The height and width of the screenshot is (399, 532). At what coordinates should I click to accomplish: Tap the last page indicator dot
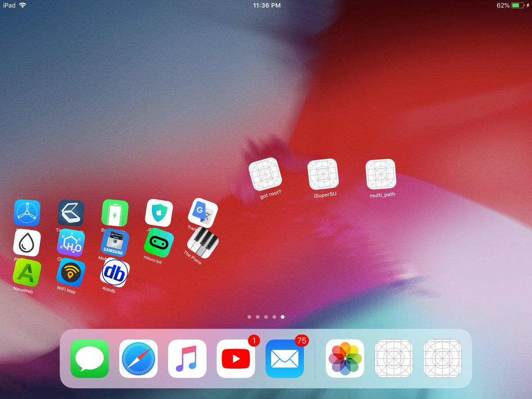[x=282, y=317]
